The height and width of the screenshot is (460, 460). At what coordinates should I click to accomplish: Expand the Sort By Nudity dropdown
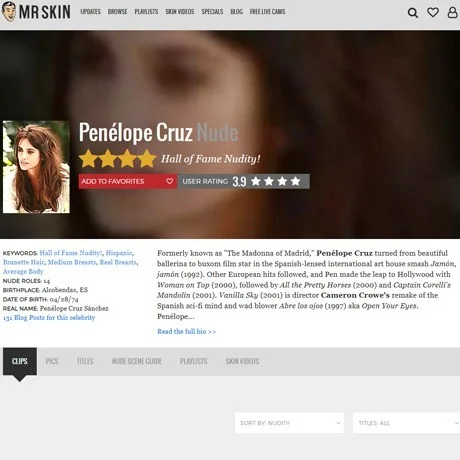(x=289, y=423)
